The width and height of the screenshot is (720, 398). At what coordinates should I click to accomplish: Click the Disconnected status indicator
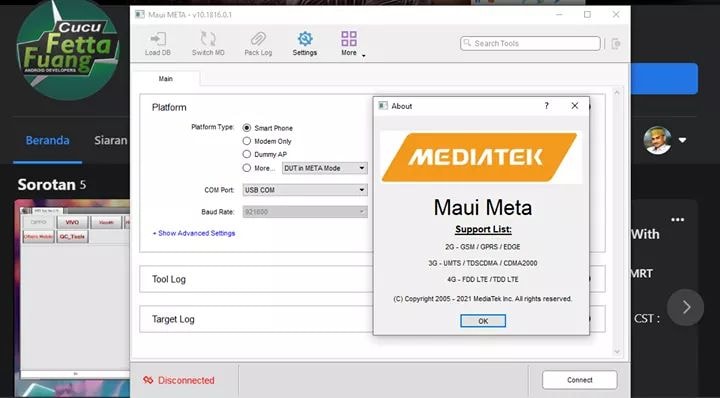tap(179, 380)
